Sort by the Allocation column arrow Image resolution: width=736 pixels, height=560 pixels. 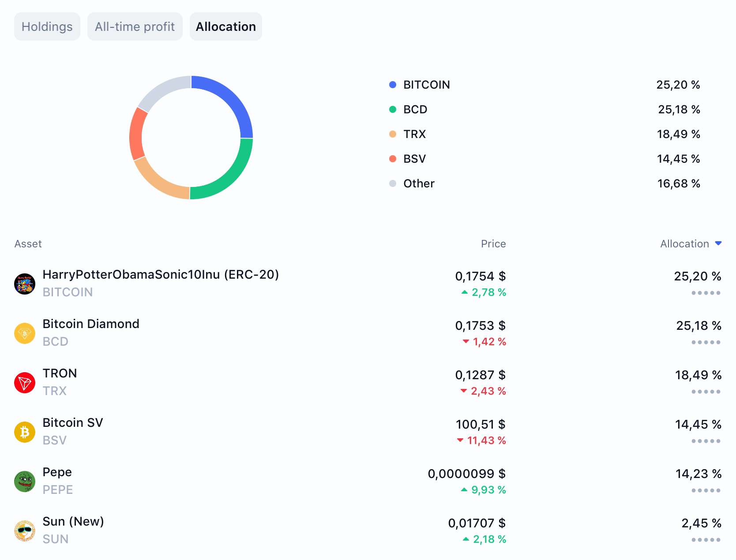pos(718,243)
